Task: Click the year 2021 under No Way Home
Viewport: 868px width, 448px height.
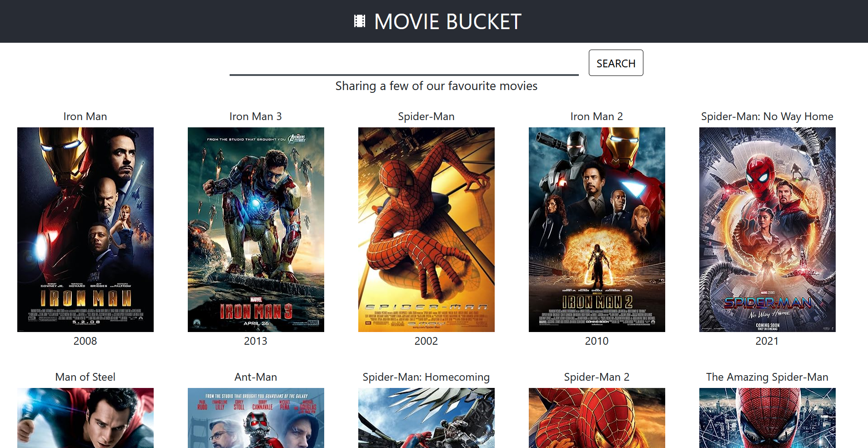Action: (x=767, y=341)
